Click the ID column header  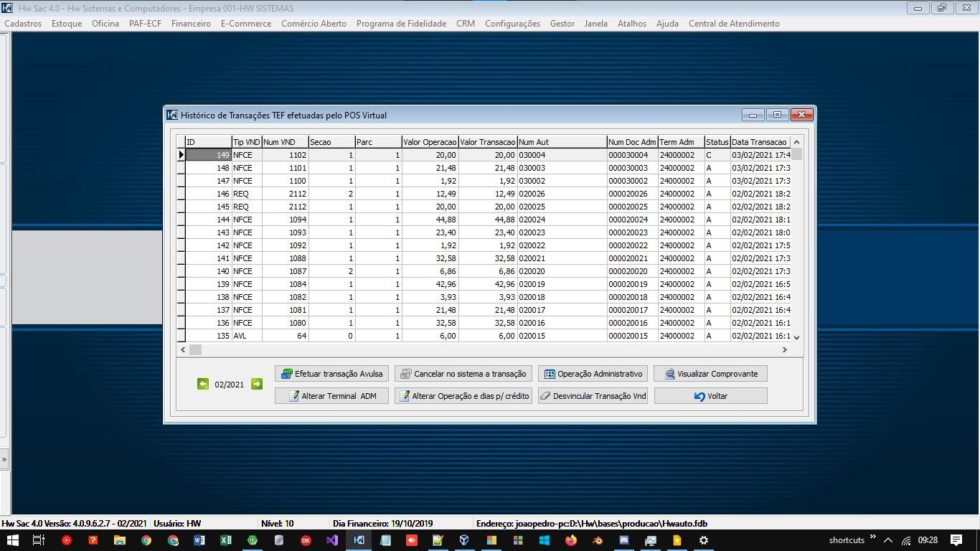[208, 142]
